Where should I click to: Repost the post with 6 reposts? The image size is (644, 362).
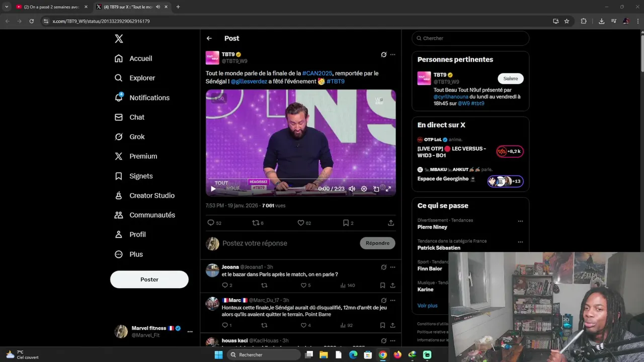click(x=258, y=223)
